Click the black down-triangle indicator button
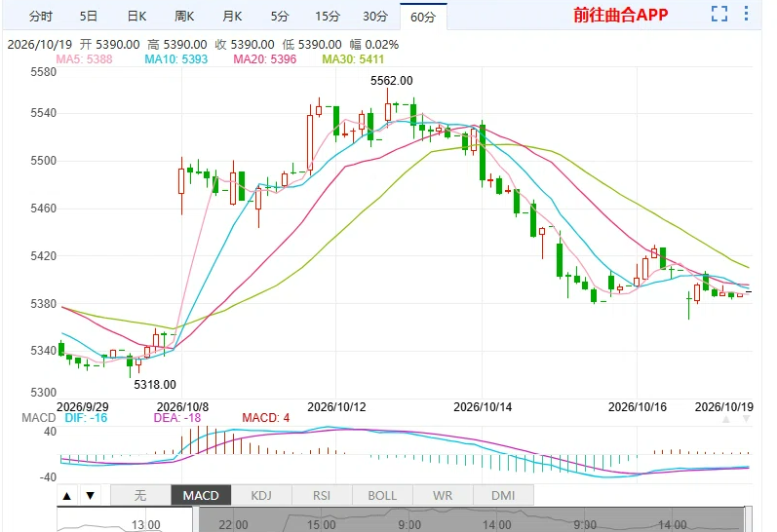Viewport: 777px width, 532px height. pyautogui.click(x=91, y=495)
